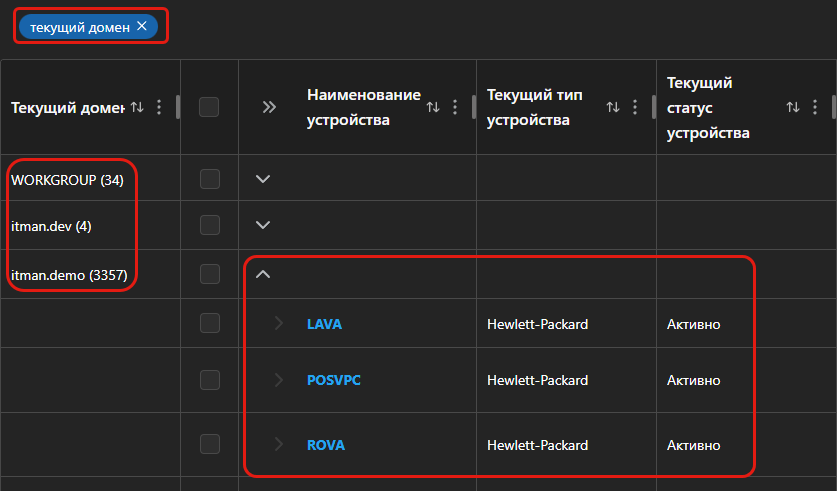Screen dimensions: 837x491
Task: Tick the select-all header checkbox
Action: [x=209, y=107]
